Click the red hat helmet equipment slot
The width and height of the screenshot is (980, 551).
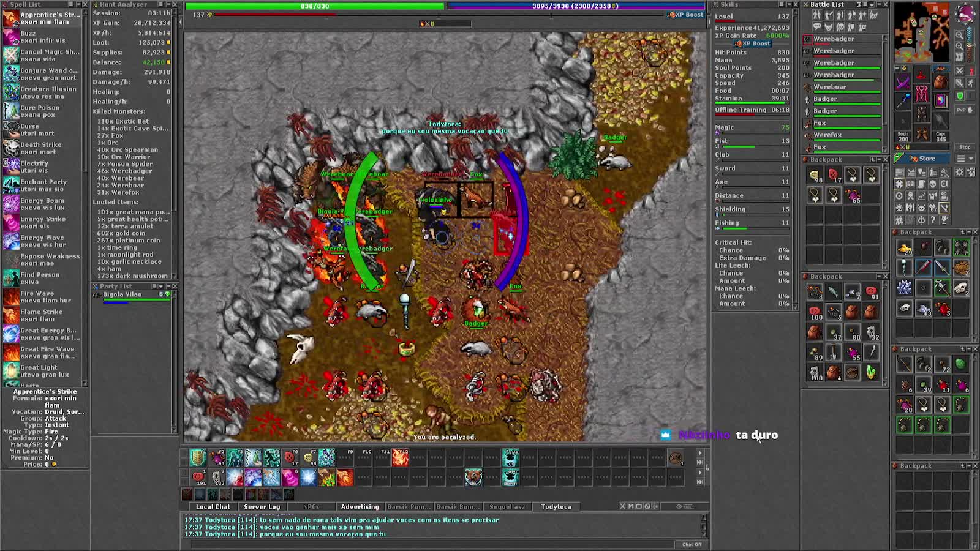click(922, 75)
